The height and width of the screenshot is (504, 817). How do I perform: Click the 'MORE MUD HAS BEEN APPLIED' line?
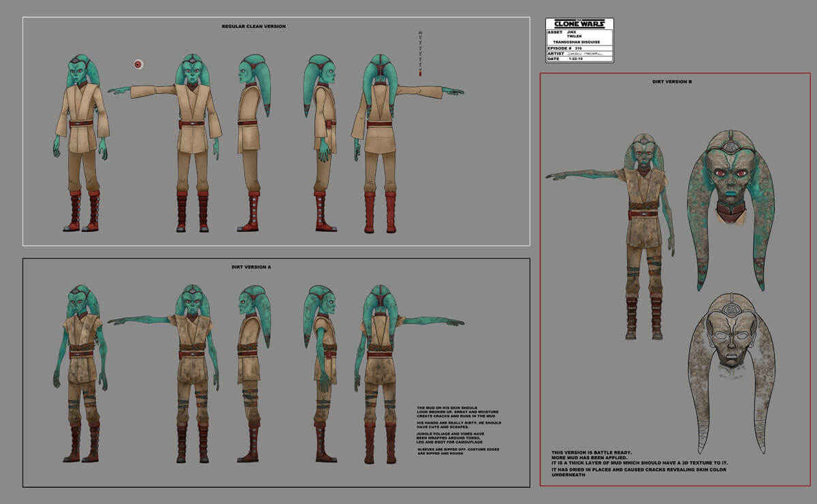click(589, 458)
